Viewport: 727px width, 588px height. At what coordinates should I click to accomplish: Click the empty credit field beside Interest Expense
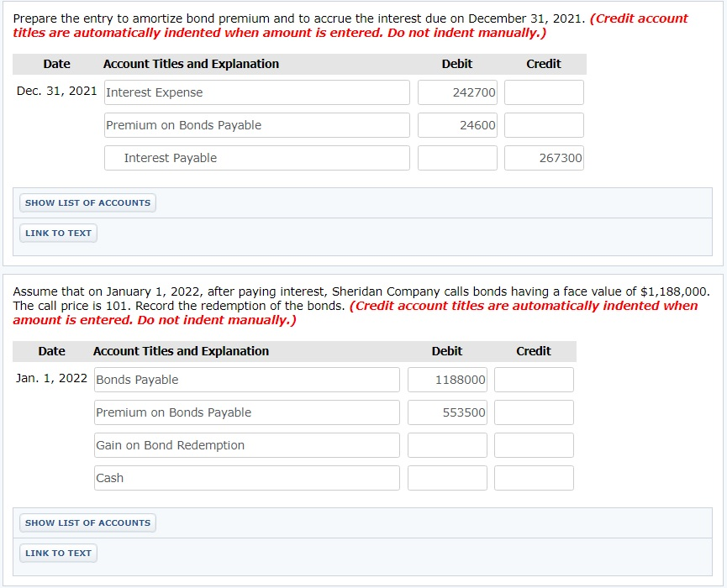(x=544, y=92)
